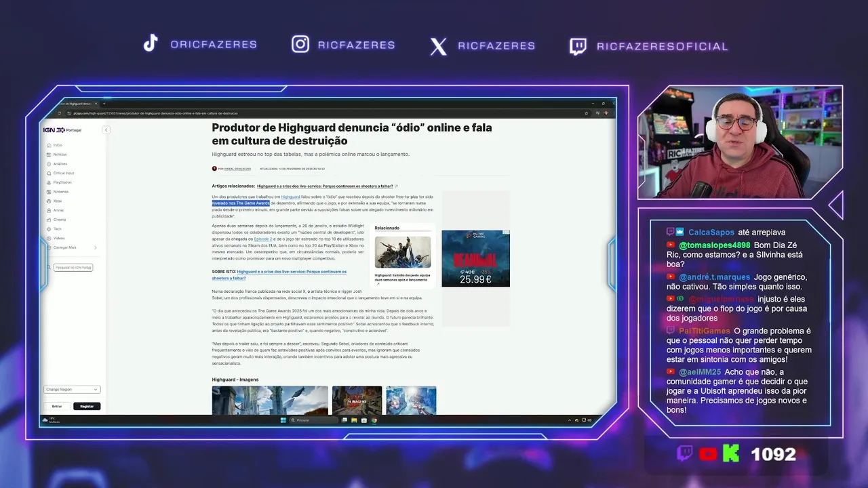Open the Highguard link in first paragraph

click(290, 197)
